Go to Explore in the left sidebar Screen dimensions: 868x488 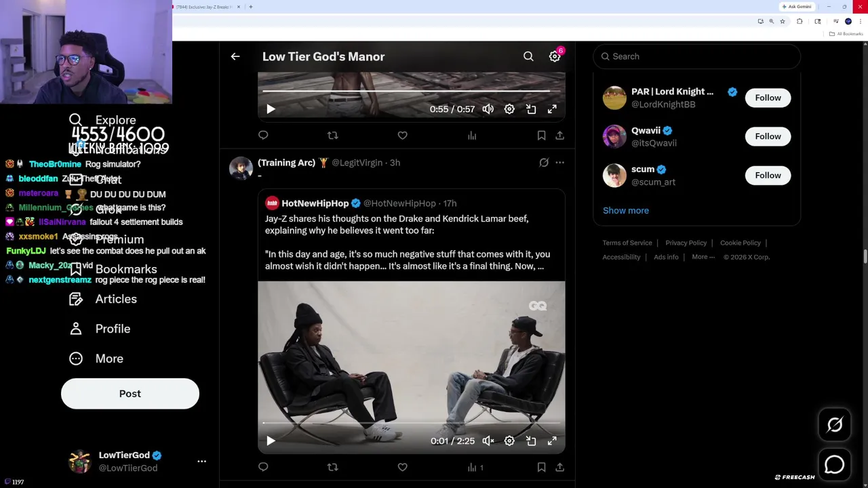click(102, 120)
